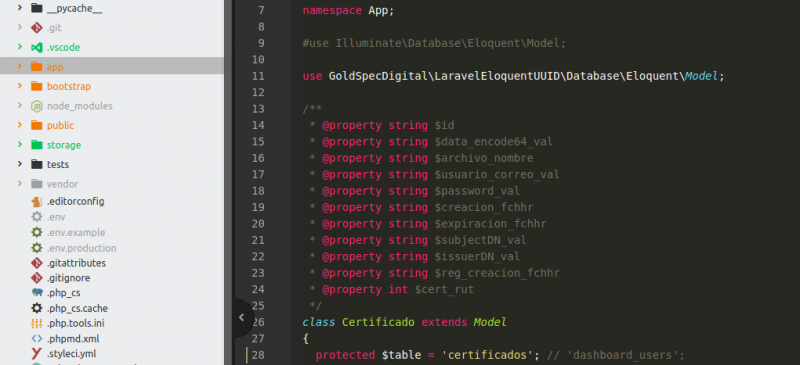Click the .gitignore git icon
Screen dimensions: 800x365
pos(36,278)
